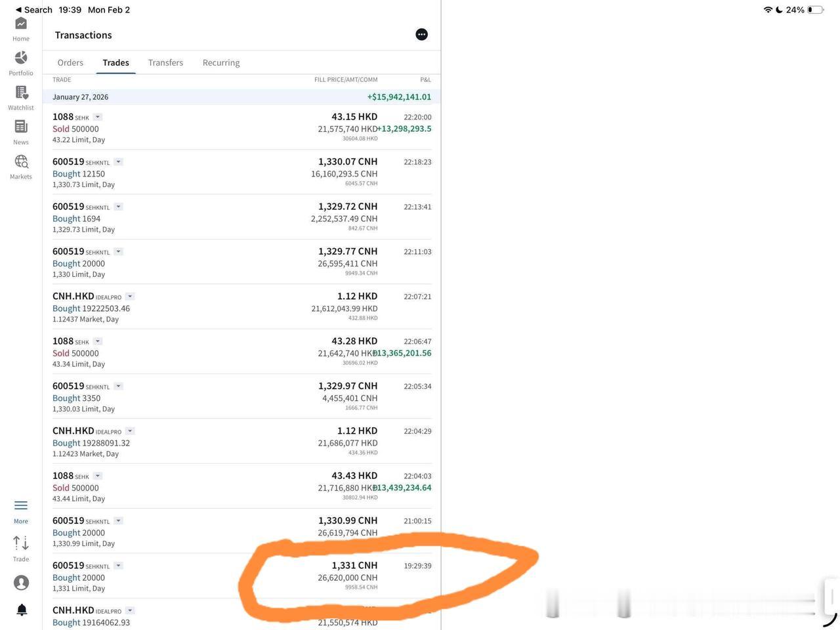Open the More hamburger menu
The image size is (840, 630).
pos(21,505)
